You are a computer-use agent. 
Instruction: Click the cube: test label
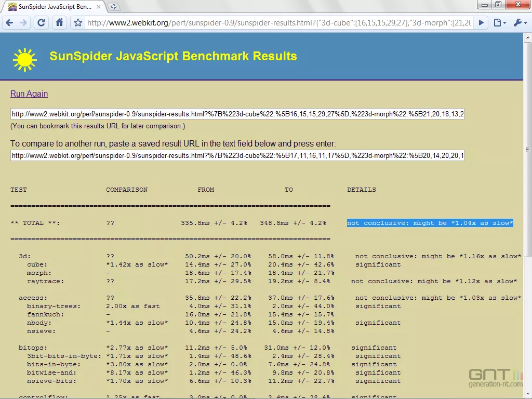(x=37, y=264)
